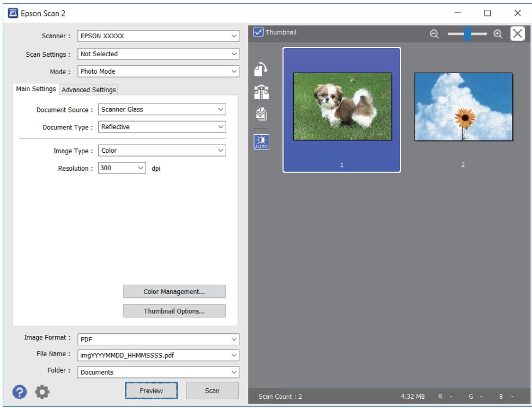This screenshot has width=532, height=408.
Task: Click the delete preview X icon
Action: coord(517,34)
